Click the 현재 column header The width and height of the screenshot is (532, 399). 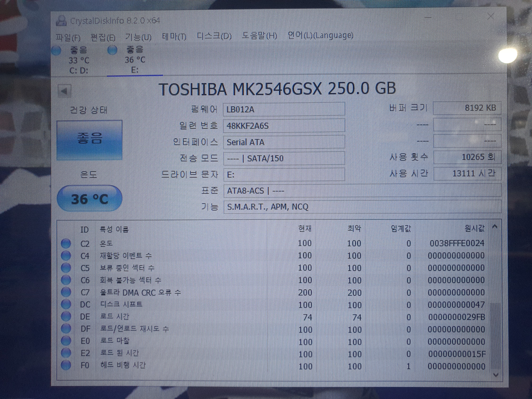(x=305, y=228)
